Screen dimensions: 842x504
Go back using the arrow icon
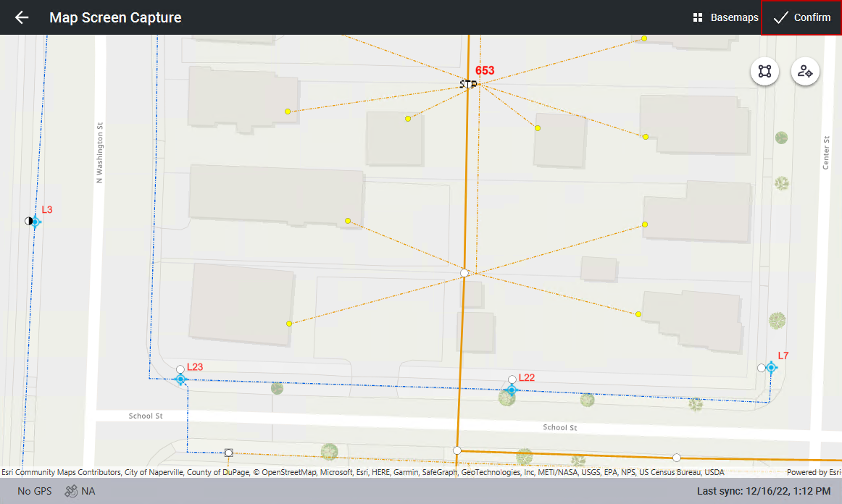22,17
